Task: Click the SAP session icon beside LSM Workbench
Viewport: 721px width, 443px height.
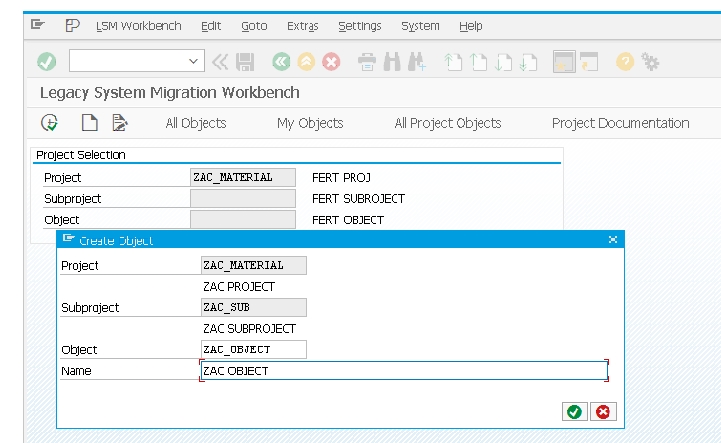Action: (72, 25)
